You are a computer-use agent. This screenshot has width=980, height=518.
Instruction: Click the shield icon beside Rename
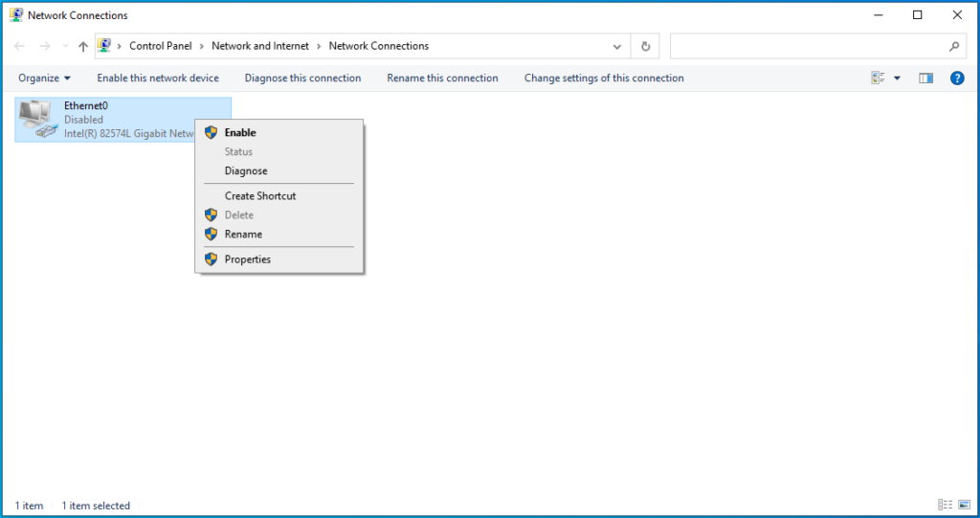(212, 234)
